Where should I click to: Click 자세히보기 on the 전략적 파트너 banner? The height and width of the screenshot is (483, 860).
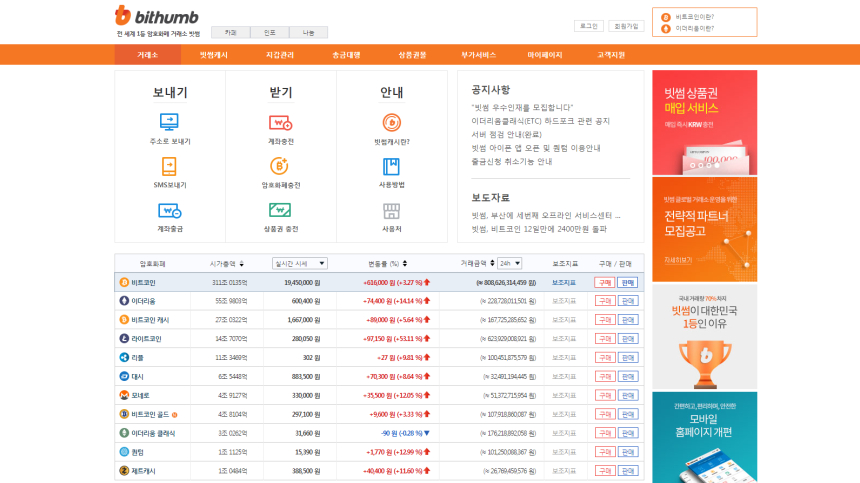(678, 260)
